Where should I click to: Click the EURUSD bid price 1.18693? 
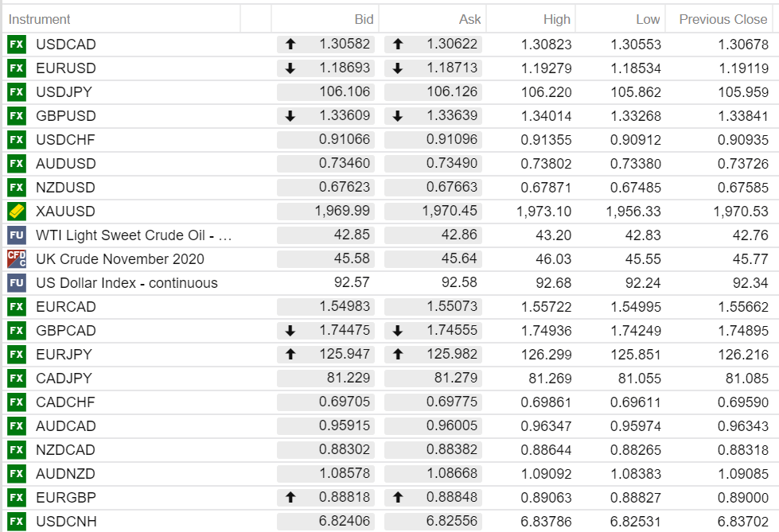345,68
